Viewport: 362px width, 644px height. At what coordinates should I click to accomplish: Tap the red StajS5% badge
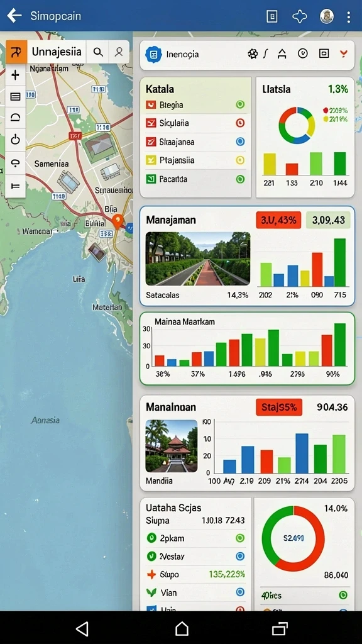coord(279,407)
